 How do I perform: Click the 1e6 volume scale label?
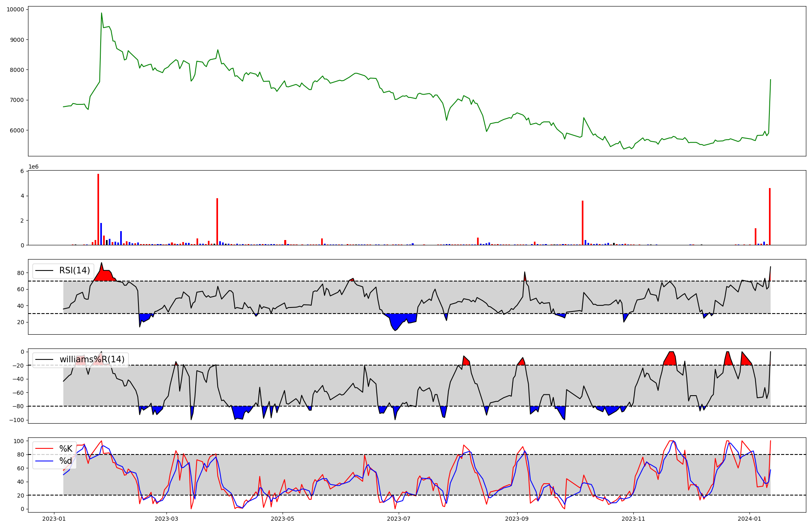(33, 167)
